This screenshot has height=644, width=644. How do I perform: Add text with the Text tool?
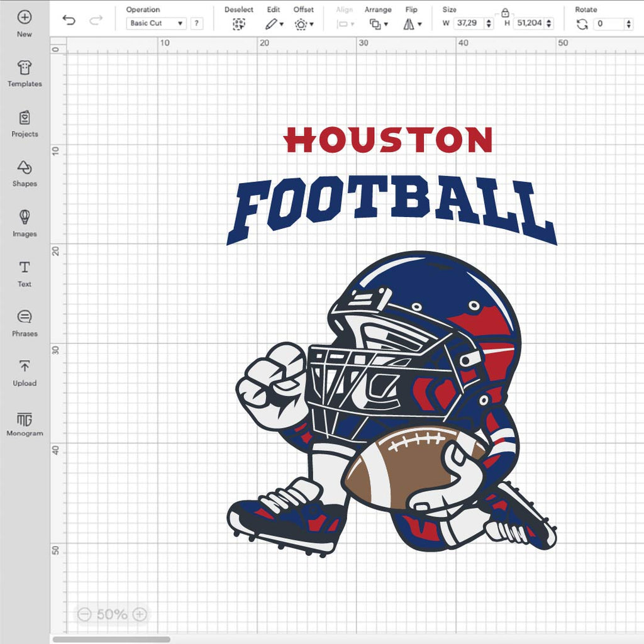click(x=25, y=268)
